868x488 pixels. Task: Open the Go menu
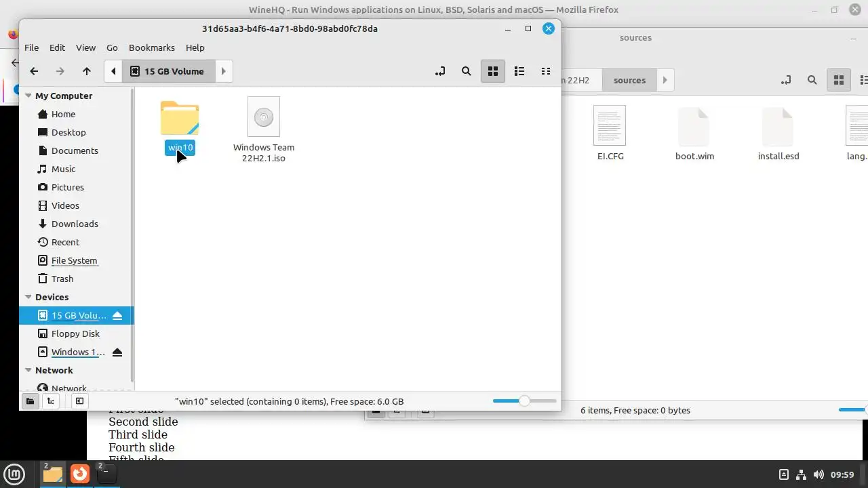(112, 47)
